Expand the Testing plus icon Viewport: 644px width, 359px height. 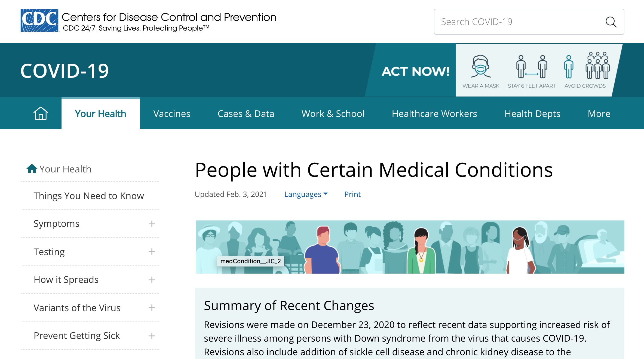152,252
